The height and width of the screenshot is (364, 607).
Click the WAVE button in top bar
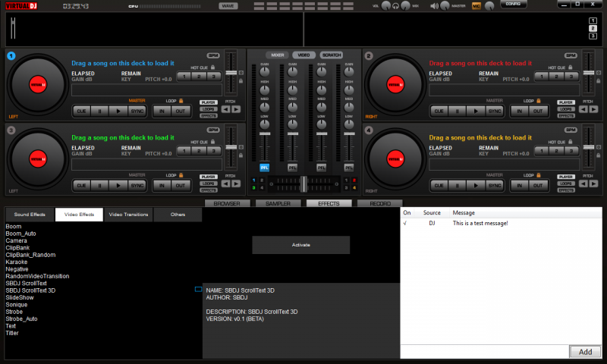pyautogui.click(x=228, y=6)
